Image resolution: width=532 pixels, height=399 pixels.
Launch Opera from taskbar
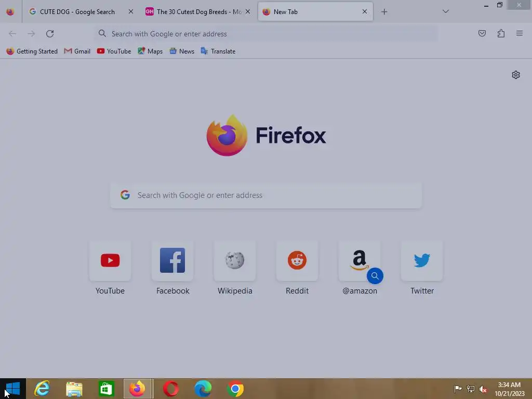170,389
